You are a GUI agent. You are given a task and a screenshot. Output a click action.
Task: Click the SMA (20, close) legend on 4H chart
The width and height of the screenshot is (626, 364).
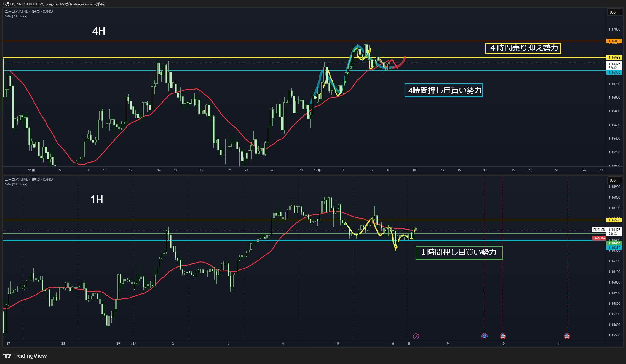click(x=16, y=16)
